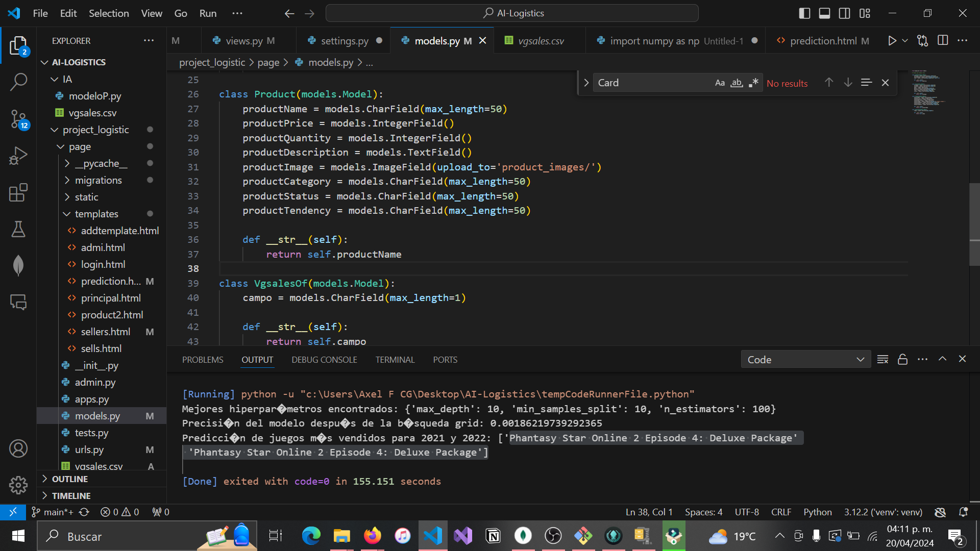The height and width of the screenshot is (551, 980).
Task: Open the MongoDB leaf view
Action: tap(18, 265)
